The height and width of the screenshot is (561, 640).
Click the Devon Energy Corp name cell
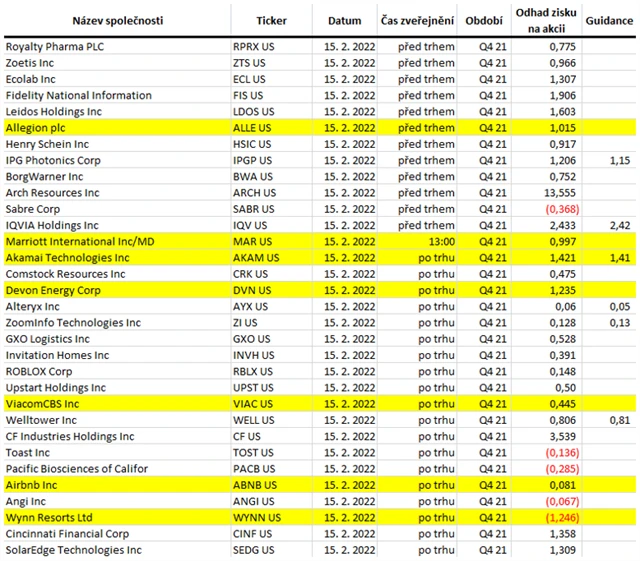coord(53,290)
